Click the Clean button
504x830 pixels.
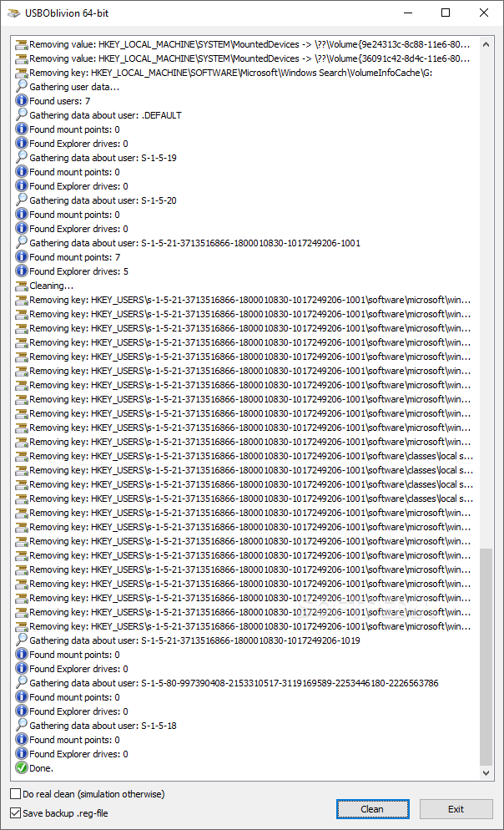(x=372, y=809)
